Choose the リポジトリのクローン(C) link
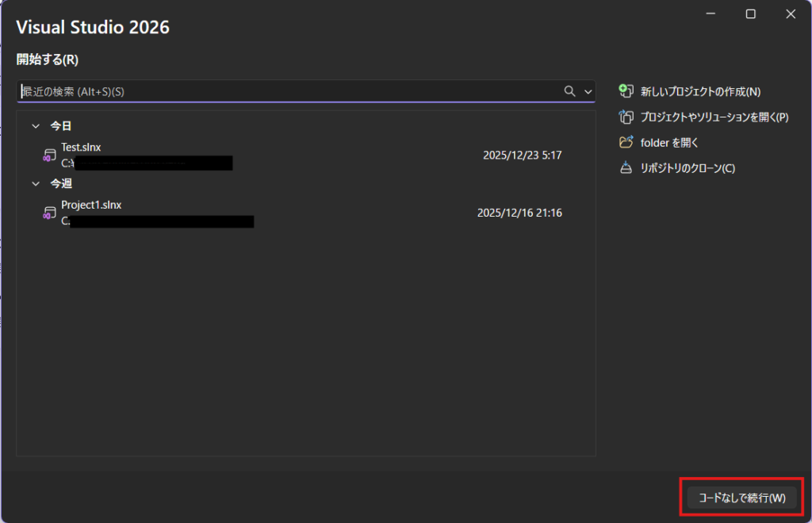Image resolution: width=812 pixels, height=523 pixels. click(688, 168)
